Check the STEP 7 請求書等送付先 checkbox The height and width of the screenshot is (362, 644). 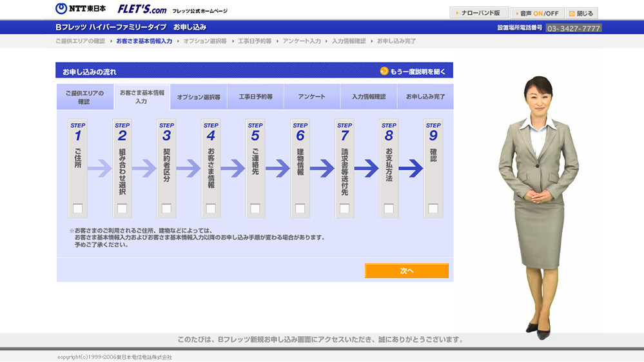345,208
